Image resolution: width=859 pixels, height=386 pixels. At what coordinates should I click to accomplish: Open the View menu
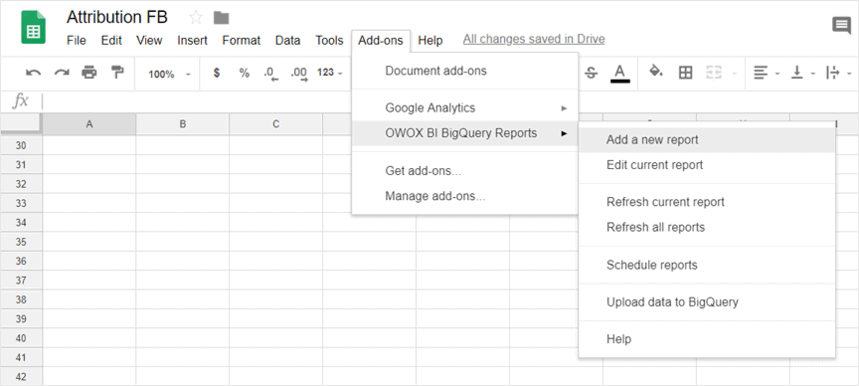click(149, 40)
